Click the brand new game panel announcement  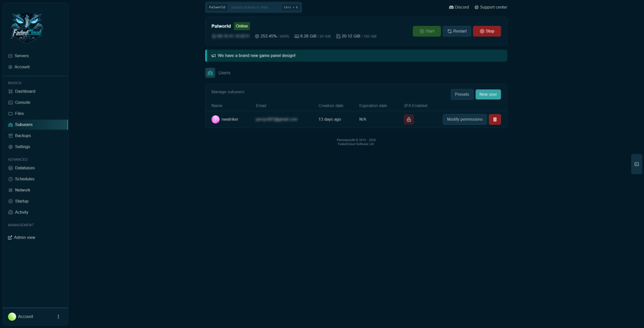(356, 56)
